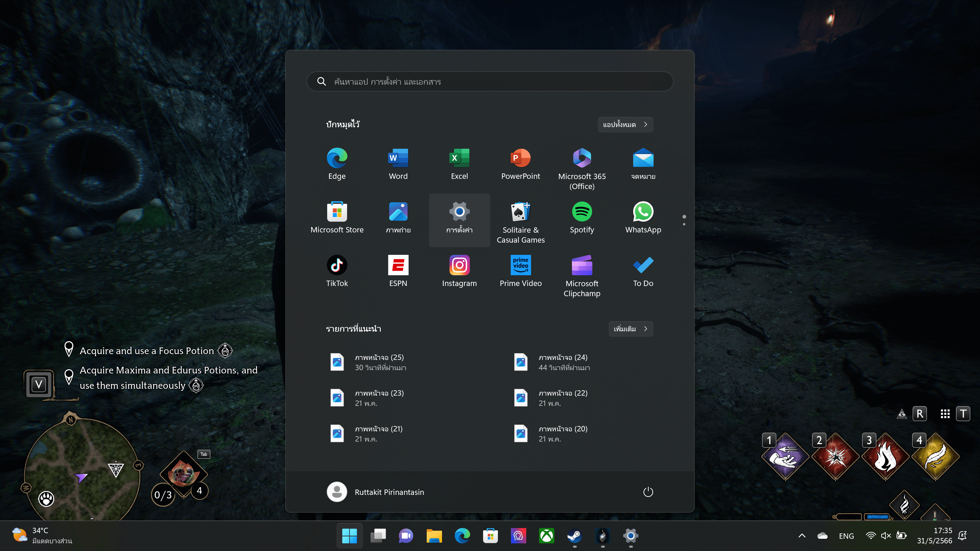Click the Start button on the taskbar
Screen dimensions: 980x551
point(349,536)
